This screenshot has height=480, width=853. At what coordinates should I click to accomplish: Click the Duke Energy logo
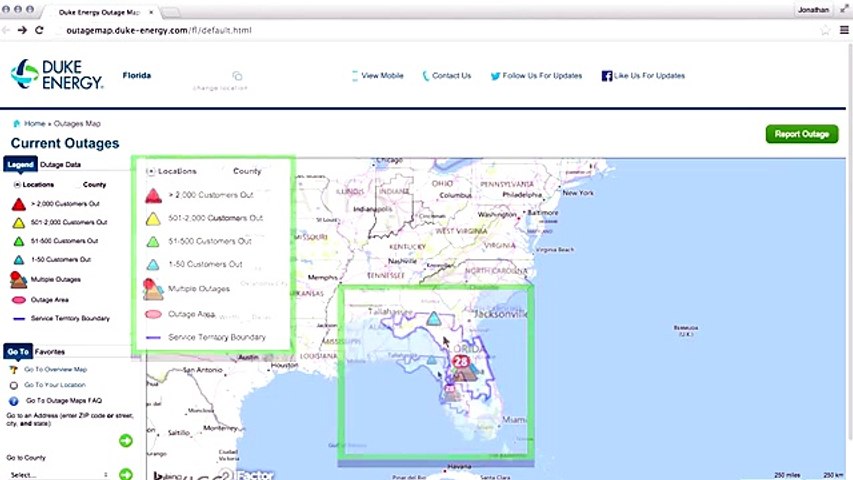[x=57, y=75]
